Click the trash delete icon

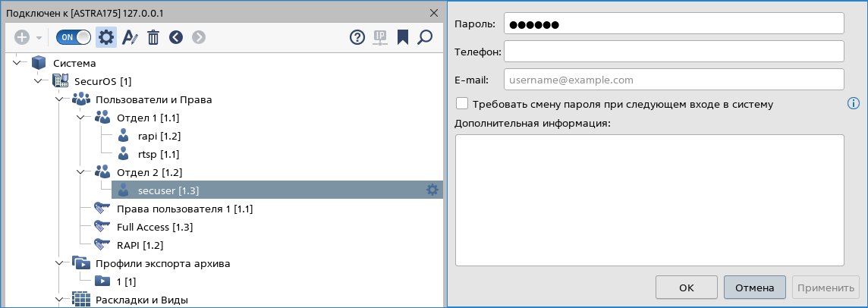coord(153,37)
